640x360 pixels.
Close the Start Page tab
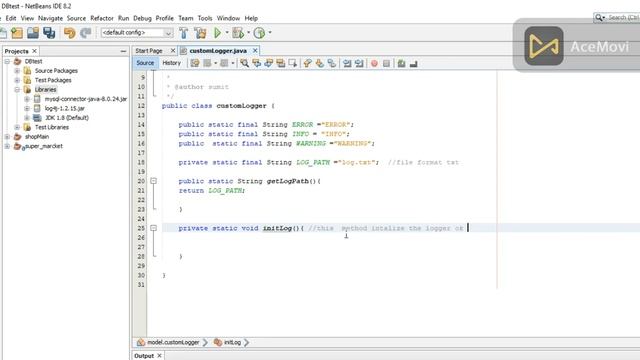click(x=173, y=50)
